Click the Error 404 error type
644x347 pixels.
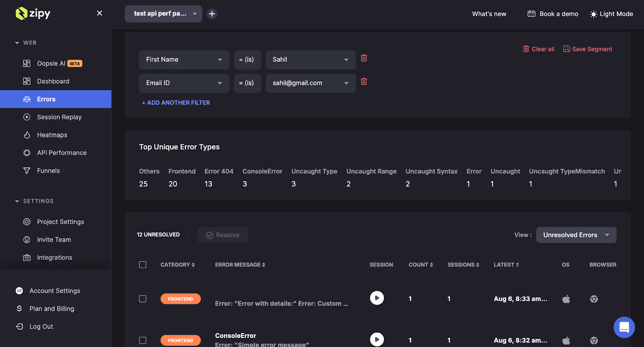pos(219,178)
